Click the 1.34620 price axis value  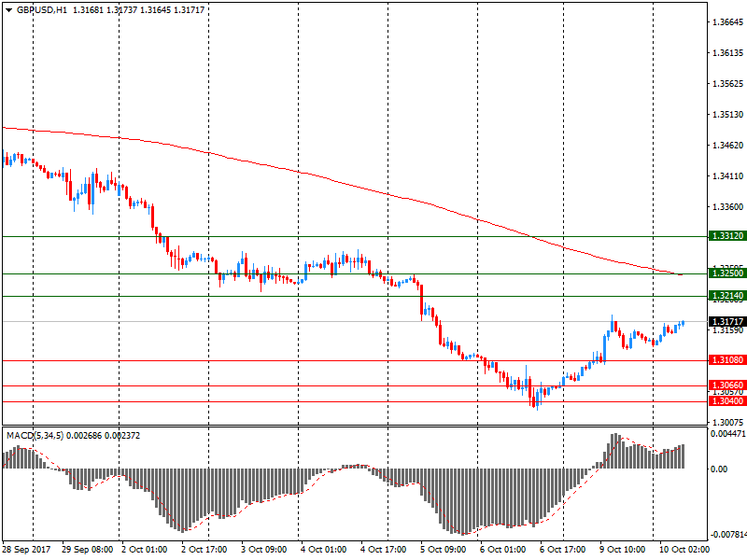(727, 146)
